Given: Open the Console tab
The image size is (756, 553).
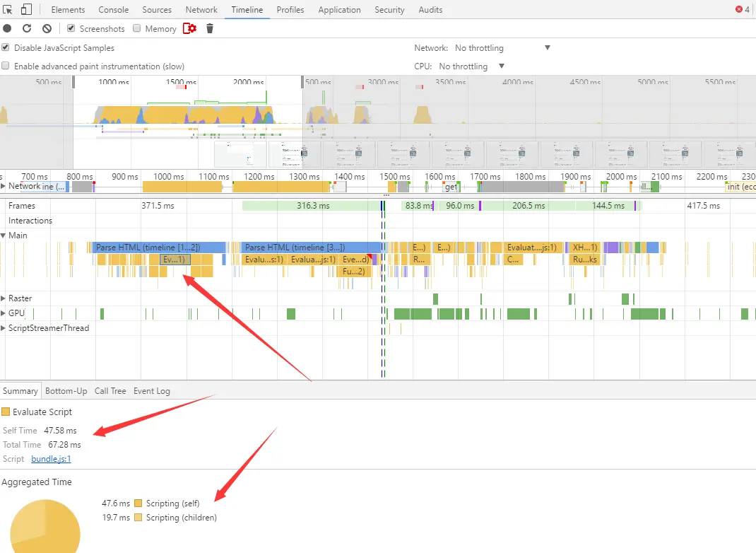Looking at the screenshot, I should 113,10.
